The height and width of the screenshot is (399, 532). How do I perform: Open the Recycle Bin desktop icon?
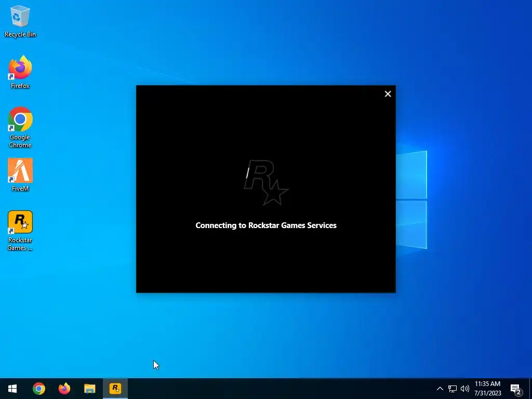20,21
